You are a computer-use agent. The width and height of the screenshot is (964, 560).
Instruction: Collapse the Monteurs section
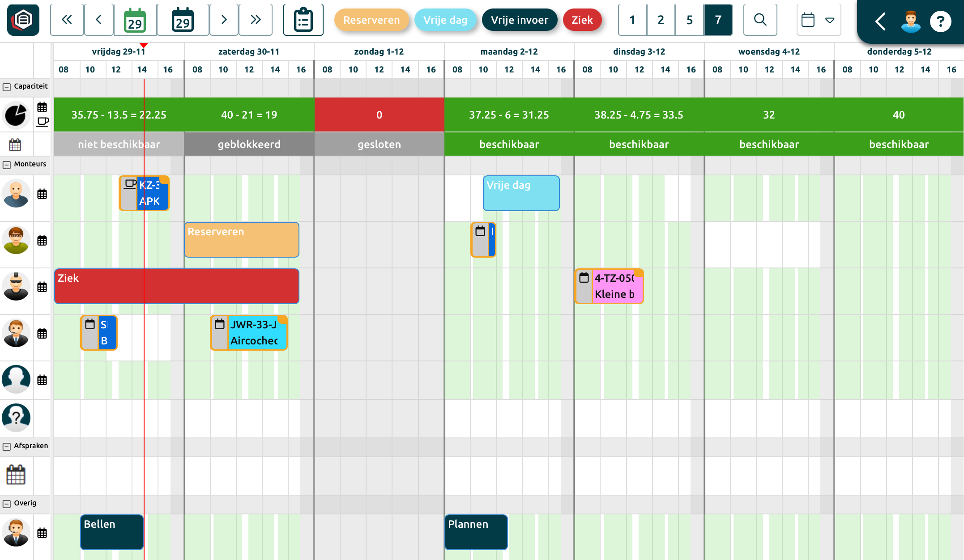7,165
